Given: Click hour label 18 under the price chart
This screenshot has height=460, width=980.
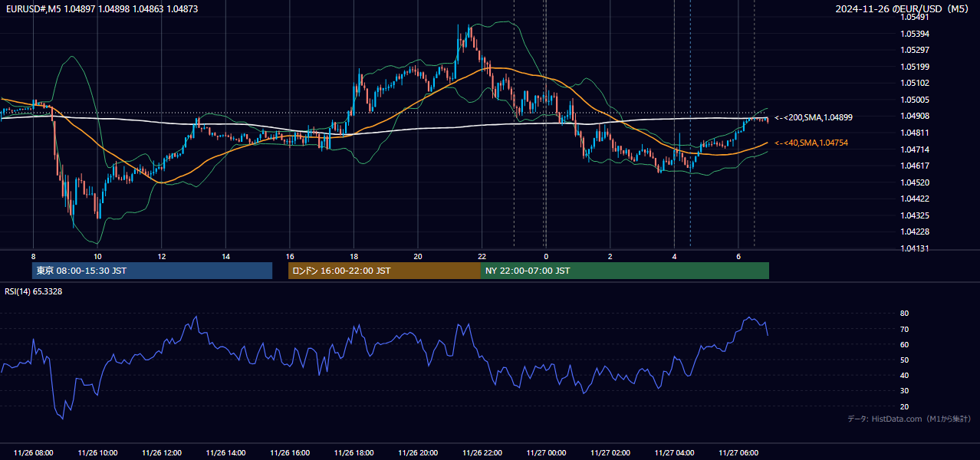Looking at the screenshot, I should pos(354,256).
